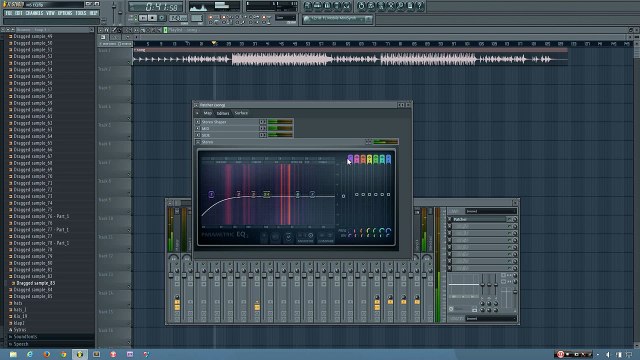Expand the SIDE editor row
This screenshot has height=360, width=640.
(x=198, y=135)
